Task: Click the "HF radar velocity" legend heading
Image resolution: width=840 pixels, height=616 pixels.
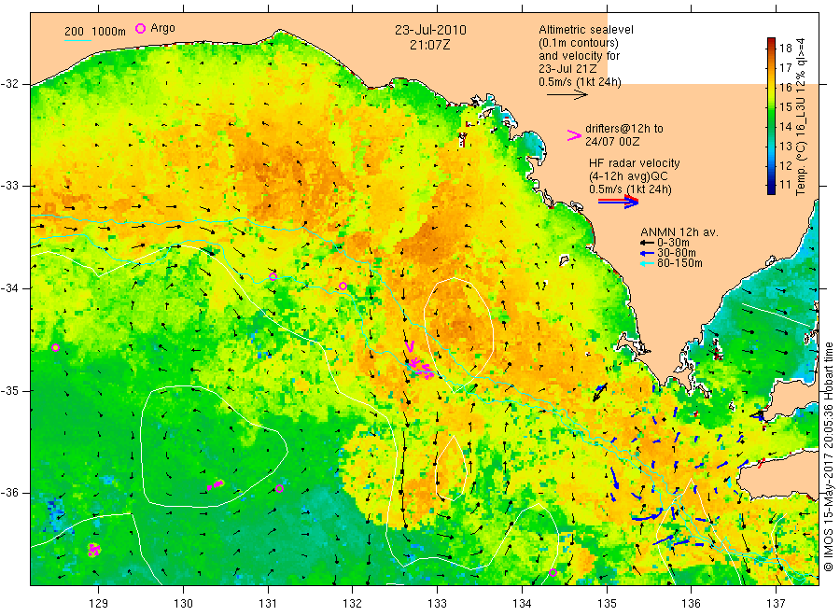Action: 635,162
